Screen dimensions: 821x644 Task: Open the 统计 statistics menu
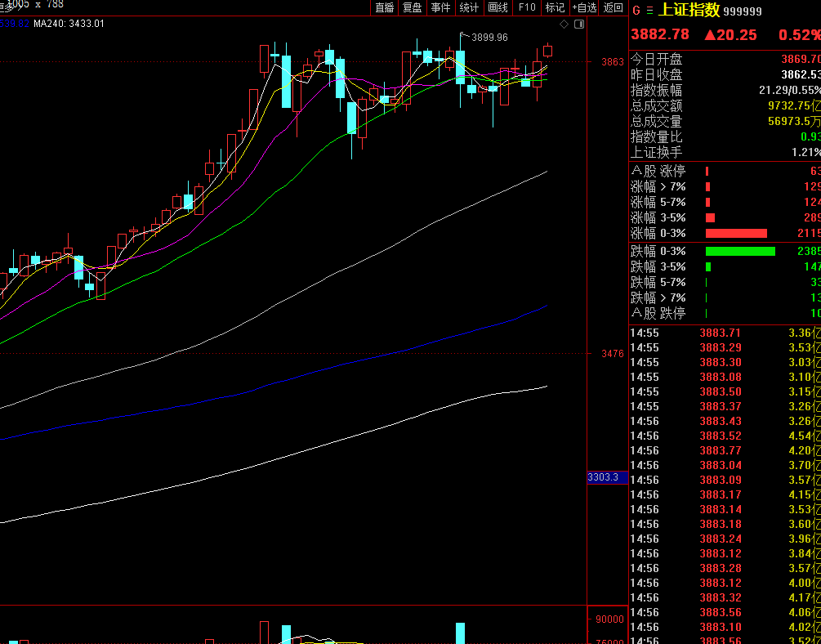[x=469, y=7]
